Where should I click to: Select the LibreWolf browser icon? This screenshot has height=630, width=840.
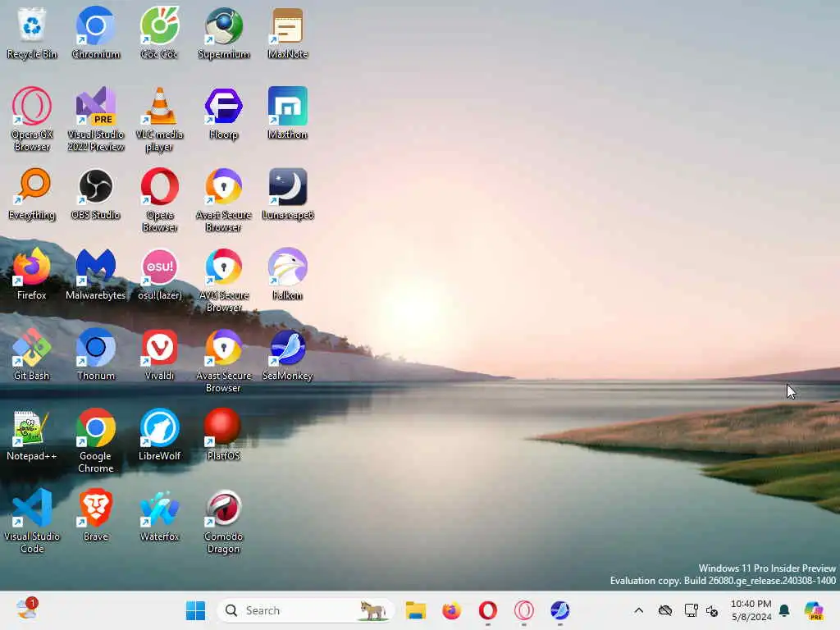[160, 435]
